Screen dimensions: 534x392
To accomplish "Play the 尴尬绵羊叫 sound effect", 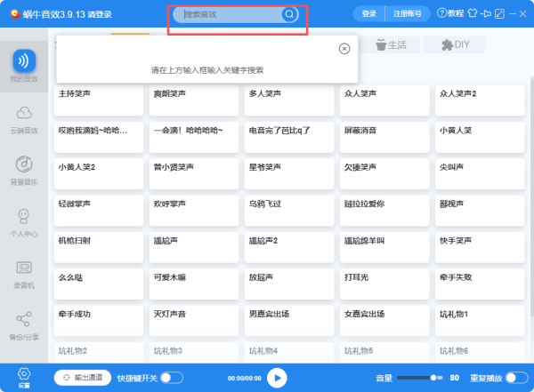I will [384, 247].
